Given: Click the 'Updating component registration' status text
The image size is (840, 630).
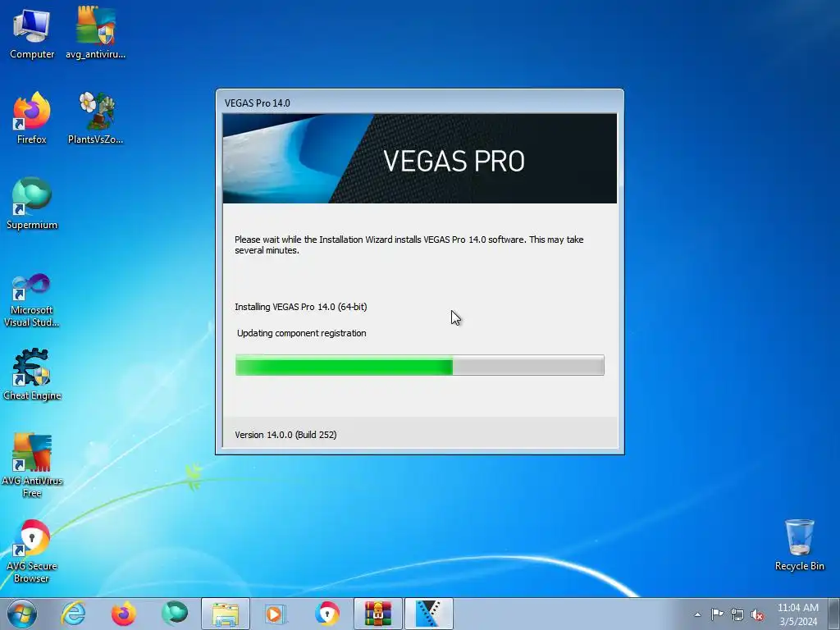Looking at the screenshot, I should pyautogui.click(x=302, y=333).
